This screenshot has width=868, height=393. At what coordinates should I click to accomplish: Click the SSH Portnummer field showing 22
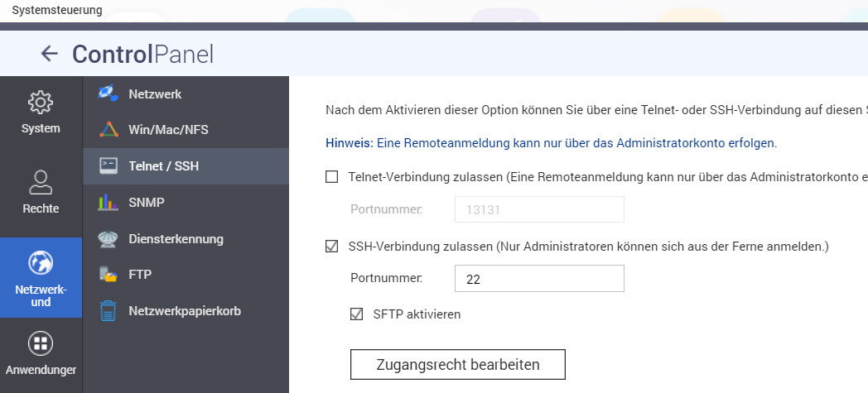pos(538,280)
